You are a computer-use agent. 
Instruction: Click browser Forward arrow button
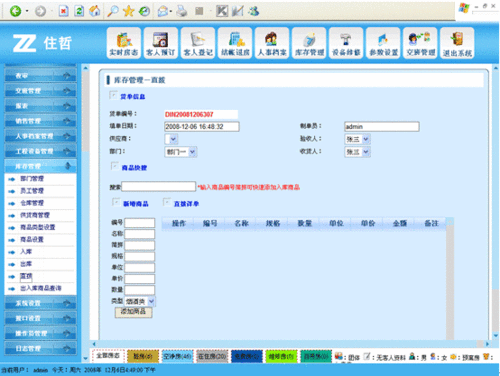[41, 11]
